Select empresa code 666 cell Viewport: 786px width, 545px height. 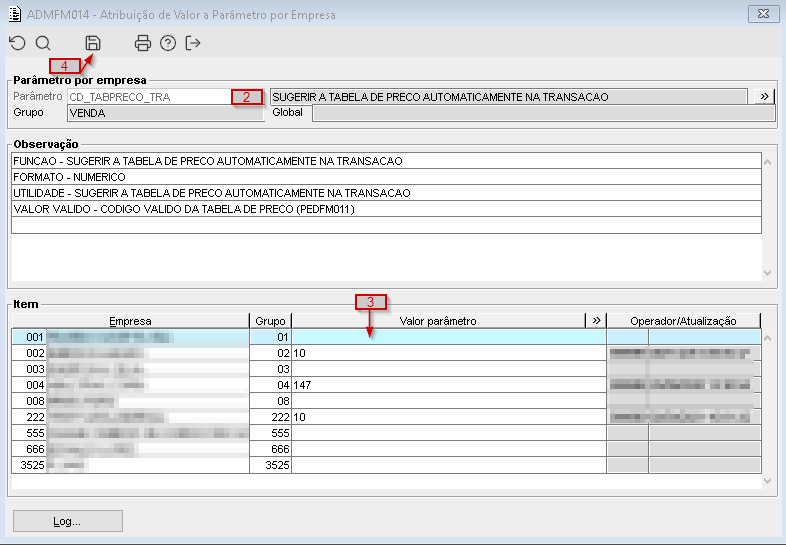pyautogui.click(x=29, y=449)
